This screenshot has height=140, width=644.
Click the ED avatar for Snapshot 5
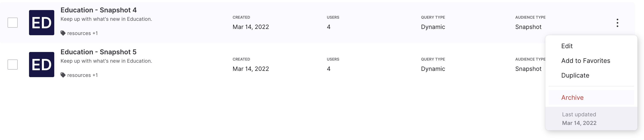click(41, 65)
